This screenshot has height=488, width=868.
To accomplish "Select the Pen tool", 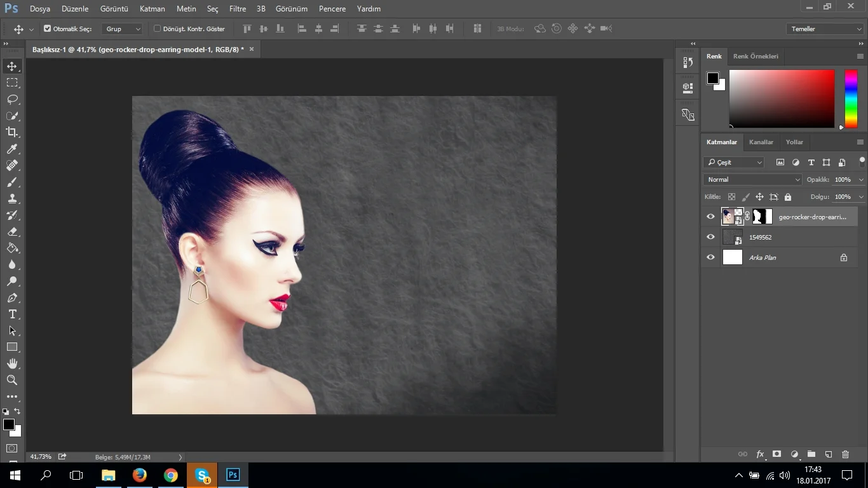I will tap(12, 297).
